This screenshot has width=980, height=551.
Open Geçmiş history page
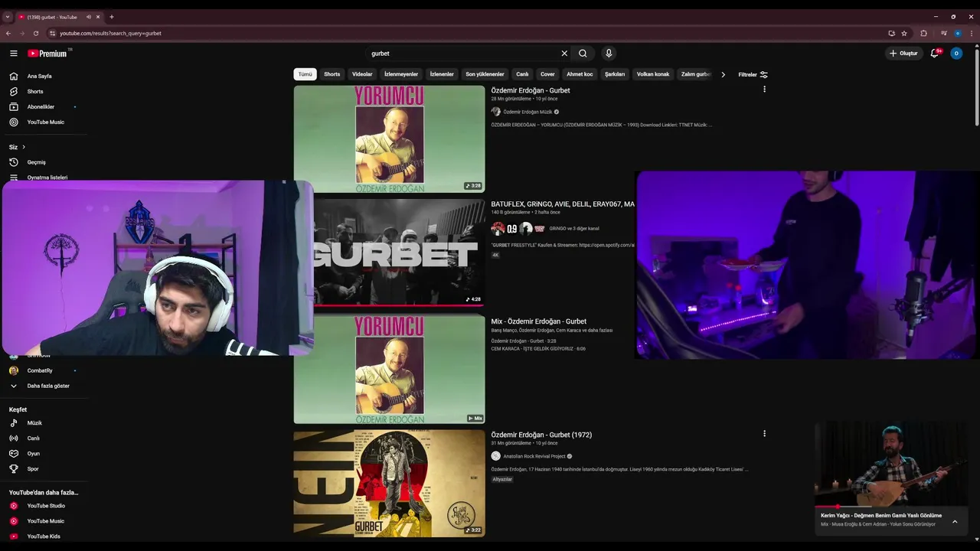tap(37, 162)
